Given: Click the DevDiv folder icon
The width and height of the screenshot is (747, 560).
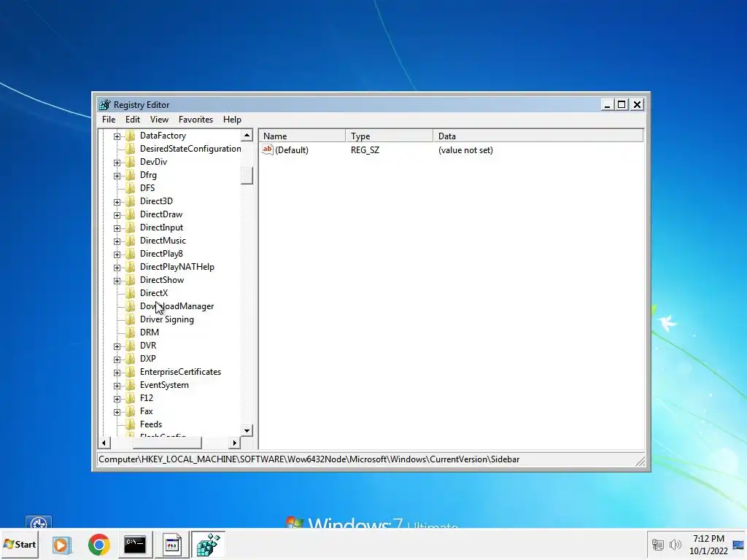Looking at the screenshot, I should (x=130, y=162).
